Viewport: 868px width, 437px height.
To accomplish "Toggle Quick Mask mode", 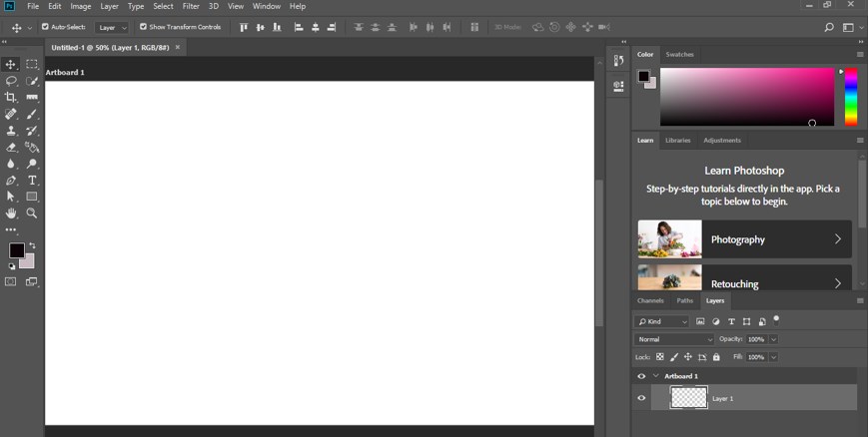I will click(x=11, y=281).
